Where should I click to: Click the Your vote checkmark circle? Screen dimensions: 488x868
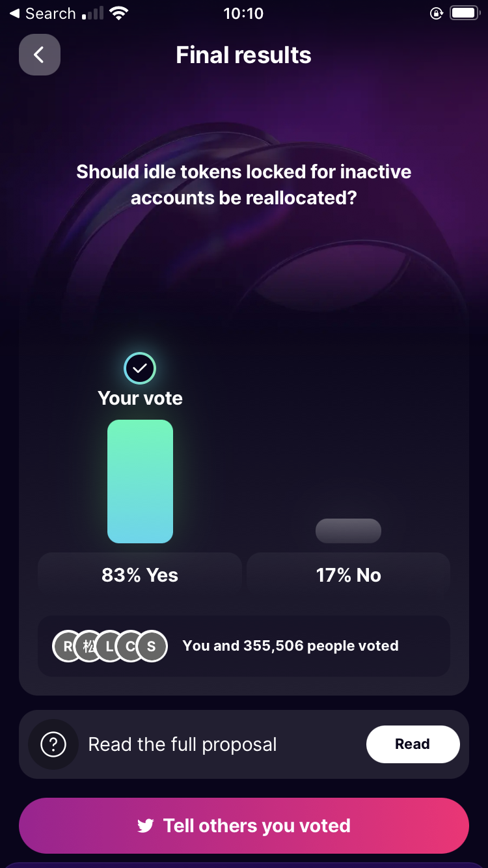tap(140, 368)
